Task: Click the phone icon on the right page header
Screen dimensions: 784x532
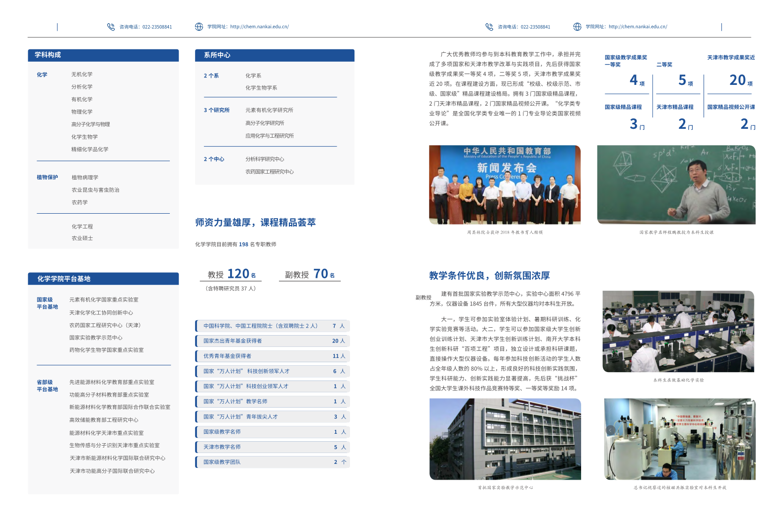Action: tap(489, 27)
